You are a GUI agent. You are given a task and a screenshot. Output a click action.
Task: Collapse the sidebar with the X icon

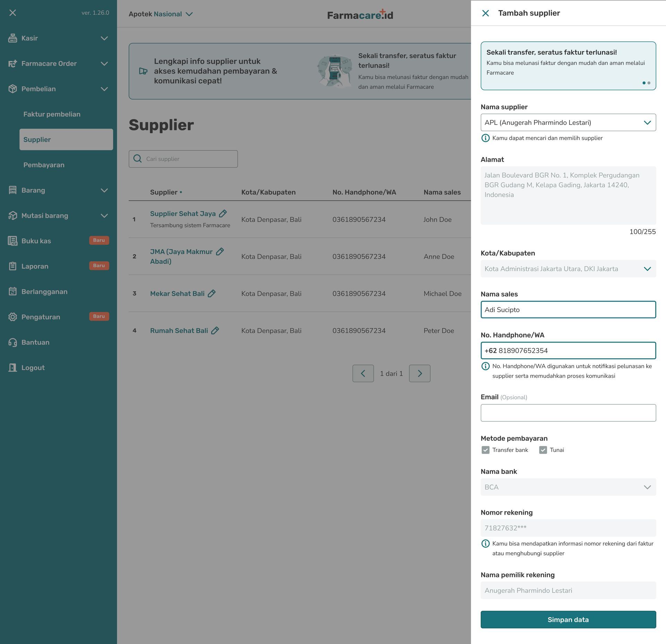(x=12, y=13)
